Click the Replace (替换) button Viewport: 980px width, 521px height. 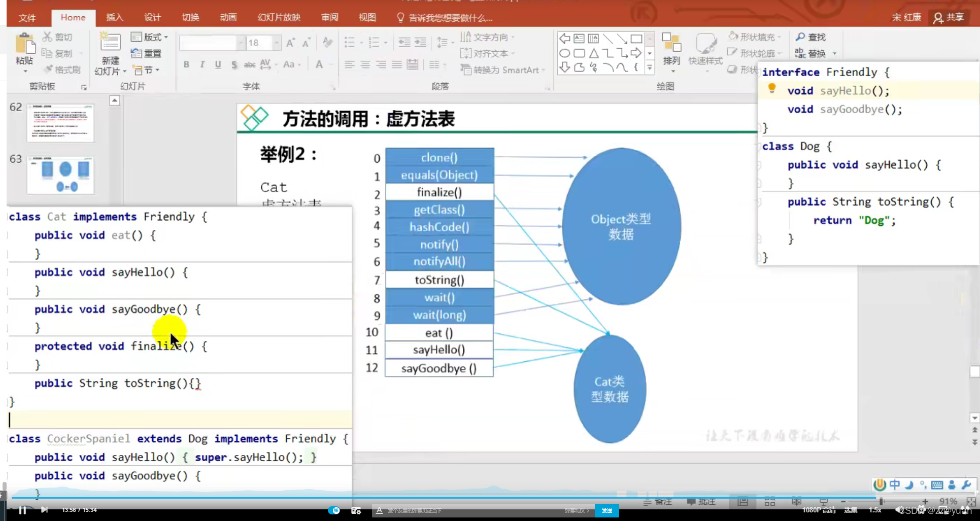[815, 53]
